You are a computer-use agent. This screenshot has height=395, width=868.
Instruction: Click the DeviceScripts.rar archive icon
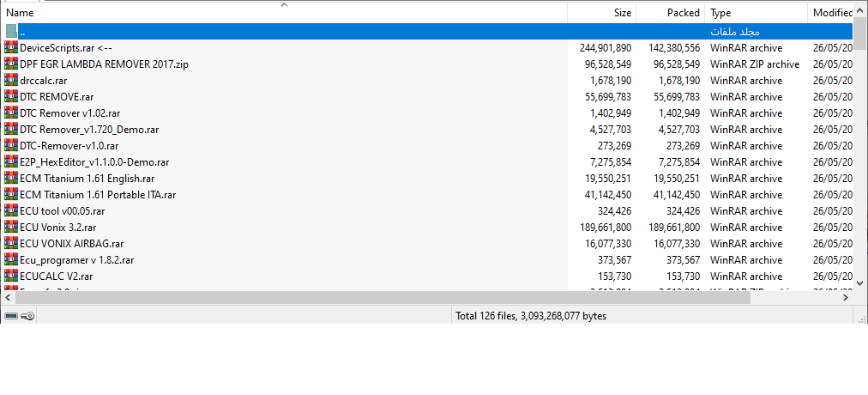11,47
